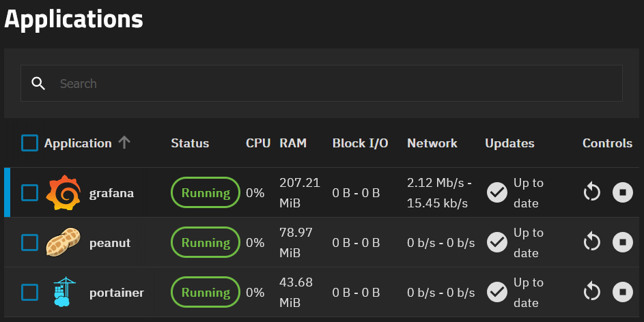
Task: Click peanut's 0 B - 0 B block I/O
Action: pos(356,242)
